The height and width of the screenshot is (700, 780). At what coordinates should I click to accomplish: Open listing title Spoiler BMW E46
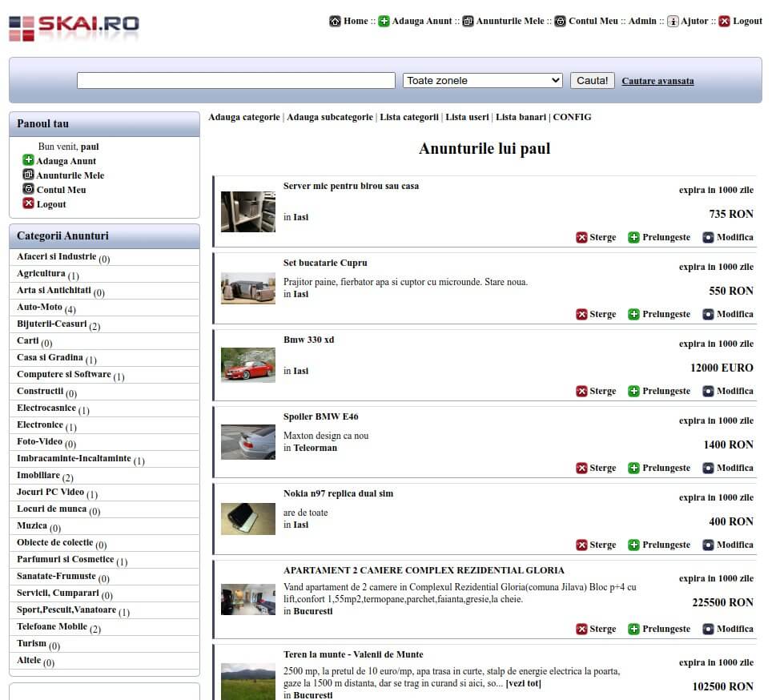click(x=321, y=417)
